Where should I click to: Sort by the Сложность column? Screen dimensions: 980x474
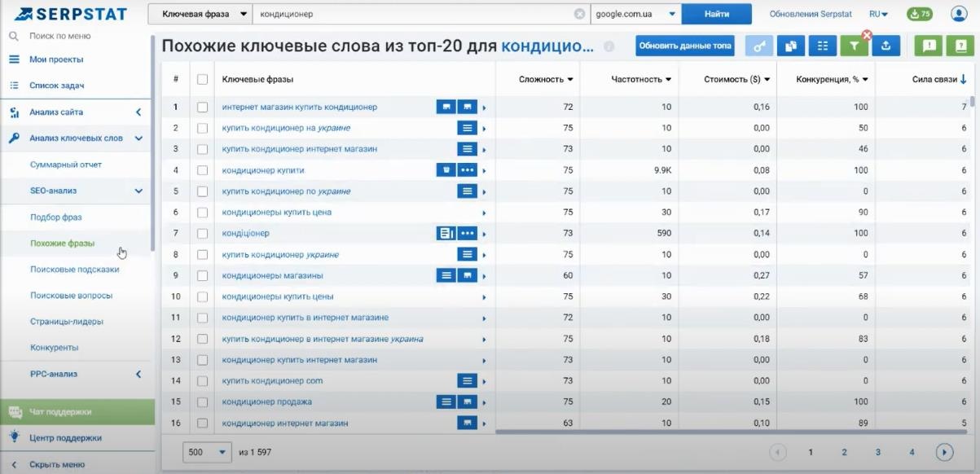546,80
